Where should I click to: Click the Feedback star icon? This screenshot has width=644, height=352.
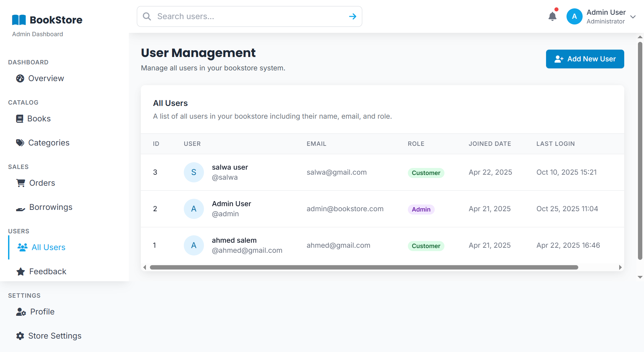point(21,272)
